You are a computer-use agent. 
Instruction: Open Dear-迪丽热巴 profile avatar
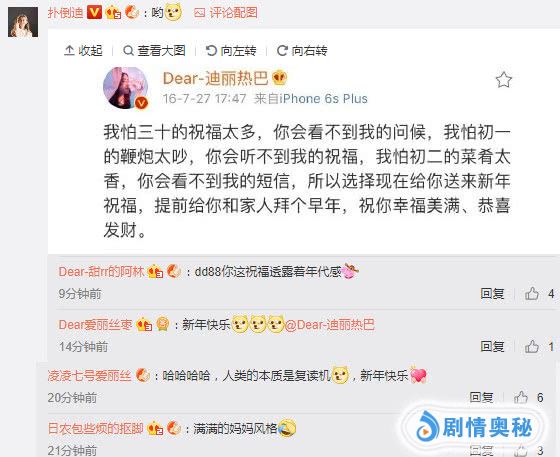(x=126, y=87)
